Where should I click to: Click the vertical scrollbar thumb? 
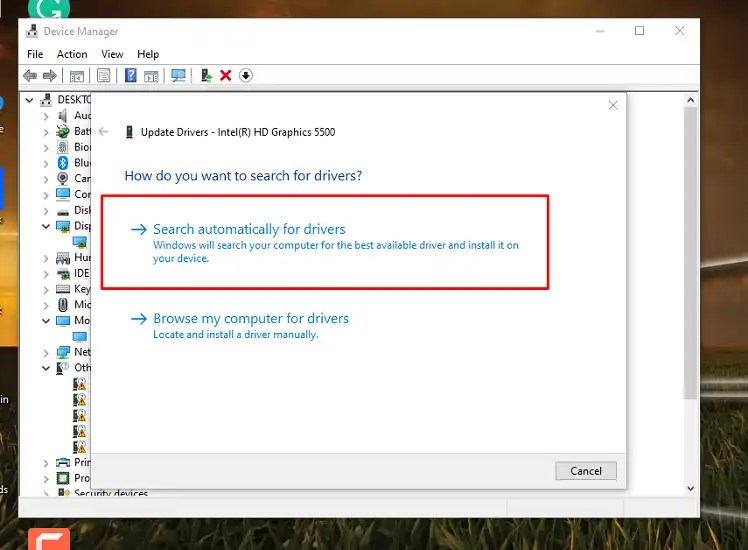pyautogui.click(x=690, y=253)
